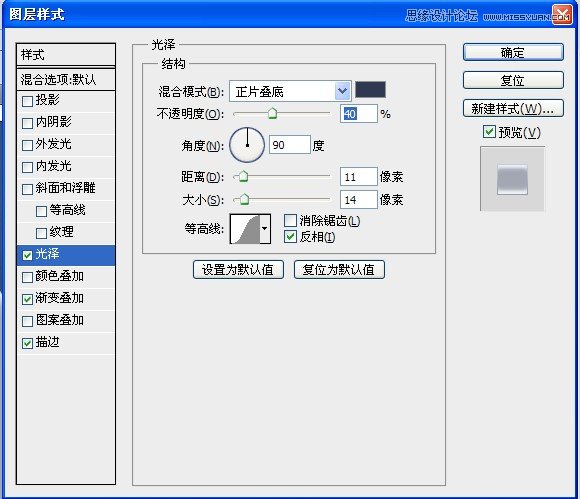Enable the 内阴影 checkbox
The image size is (580, 499).
(28, 123)
